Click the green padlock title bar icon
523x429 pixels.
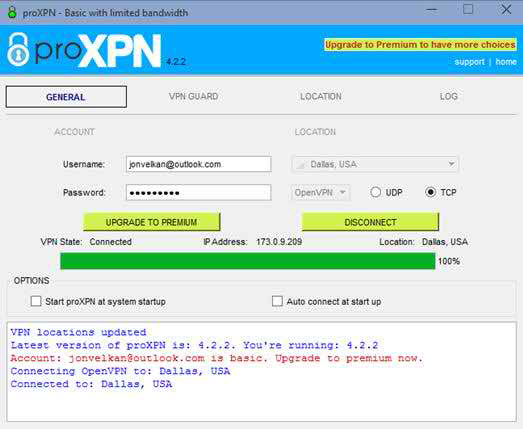pos(12,12)
